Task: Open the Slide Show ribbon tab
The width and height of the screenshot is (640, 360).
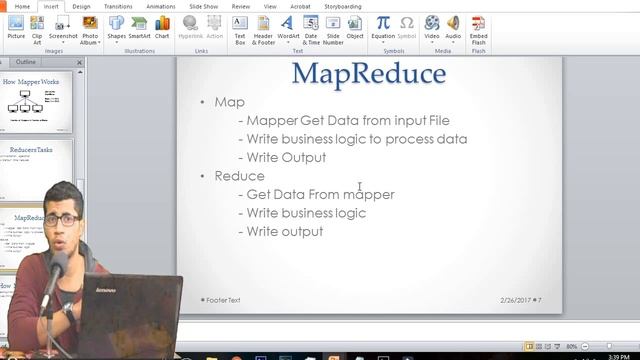Action: click(204, 7)
